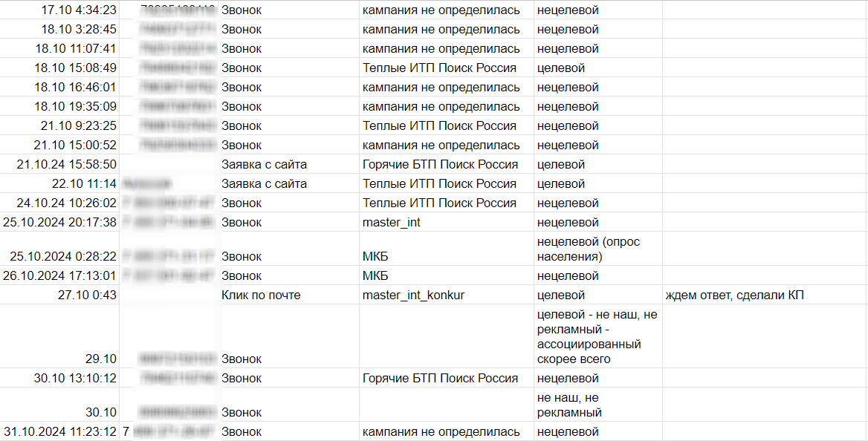868x441 pixels.
Task: Select the date cell 31.10.2024 11:23:12
Action: [x=59, y=431]
